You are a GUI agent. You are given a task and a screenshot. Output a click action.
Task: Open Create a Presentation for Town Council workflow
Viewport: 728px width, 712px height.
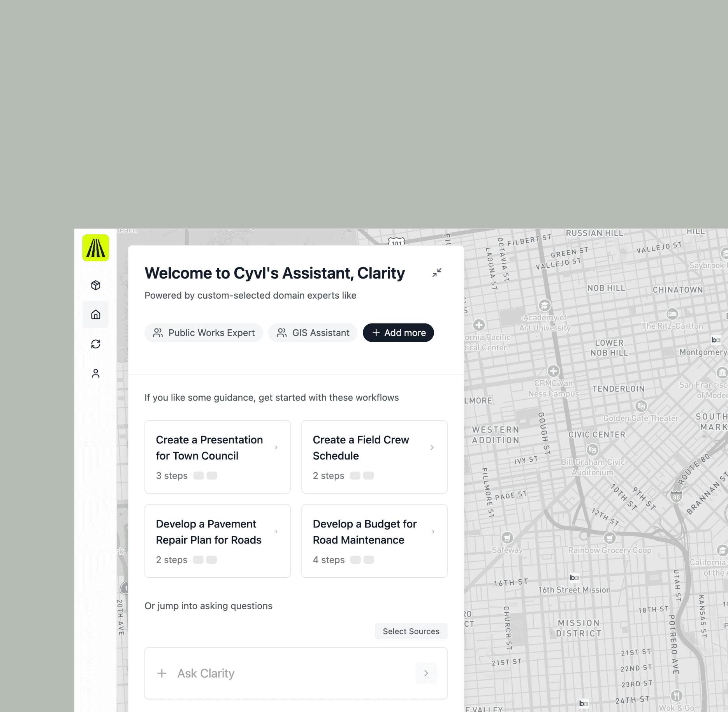(218, 457)
